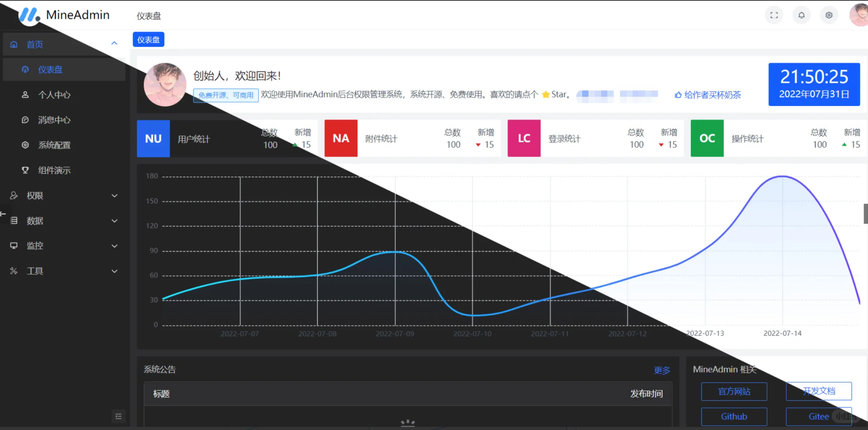
Task: Visit Github via the Github button
Action: point(734,416)
